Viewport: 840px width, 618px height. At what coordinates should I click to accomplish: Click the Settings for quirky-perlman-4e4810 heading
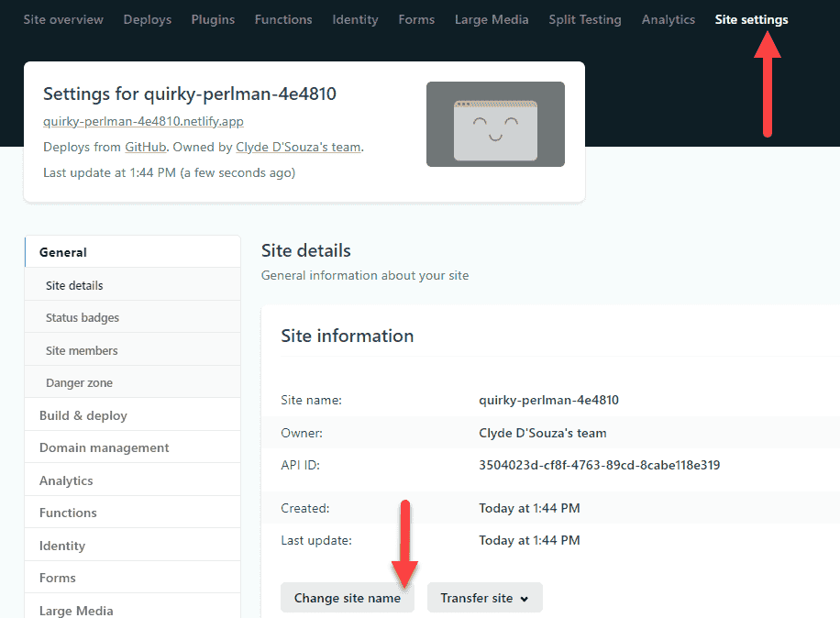(x=190, y=94)
